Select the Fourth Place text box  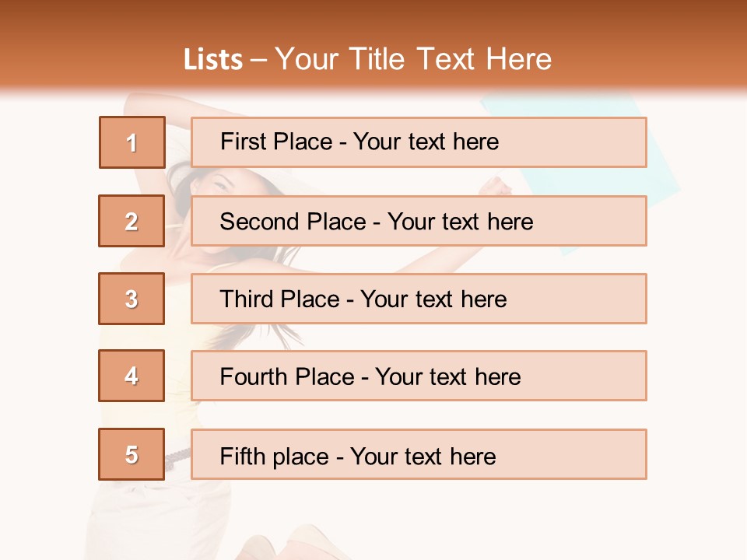(419, 376)
